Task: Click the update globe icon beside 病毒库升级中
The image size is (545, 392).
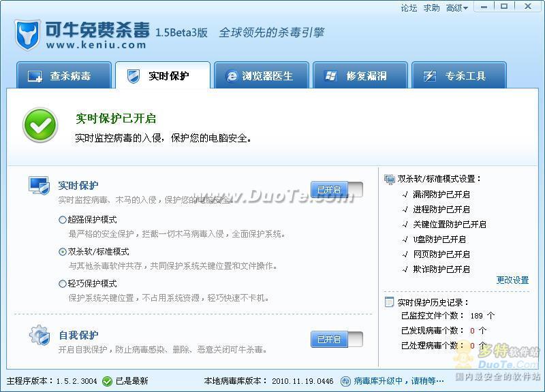Action: (x=345, y=381)
